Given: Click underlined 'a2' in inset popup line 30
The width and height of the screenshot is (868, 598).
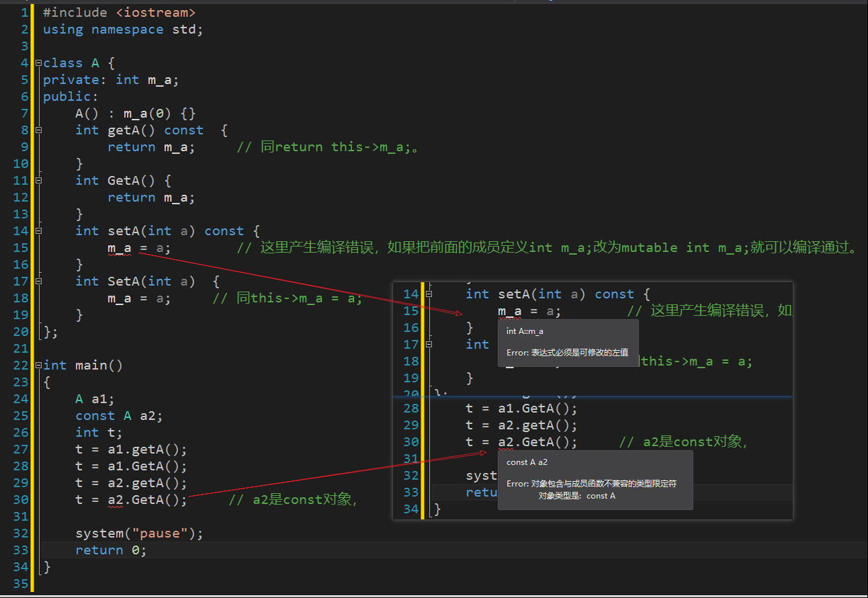Looking at the screenshot, I should click(506, 442).
